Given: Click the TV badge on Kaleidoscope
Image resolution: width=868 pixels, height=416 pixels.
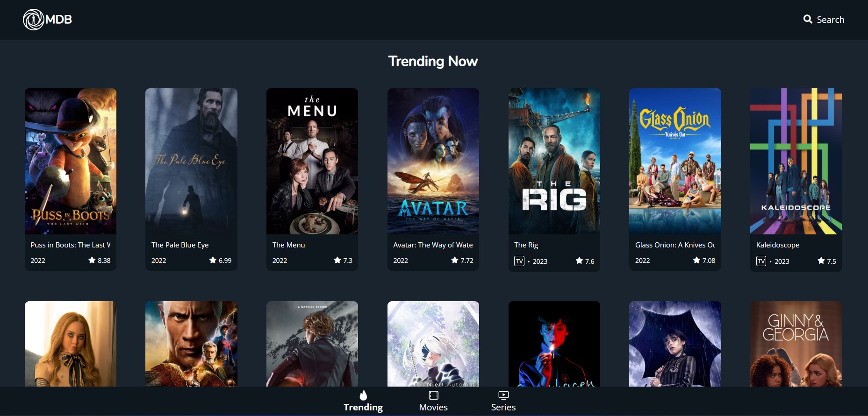Looking at the screenshot, I should pos(761,261).
